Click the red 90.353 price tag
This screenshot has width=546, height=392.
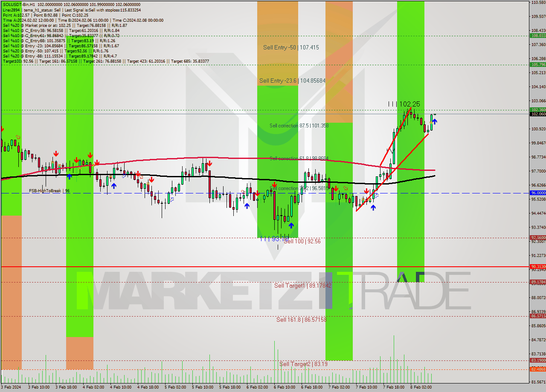(x=538, y=267)
